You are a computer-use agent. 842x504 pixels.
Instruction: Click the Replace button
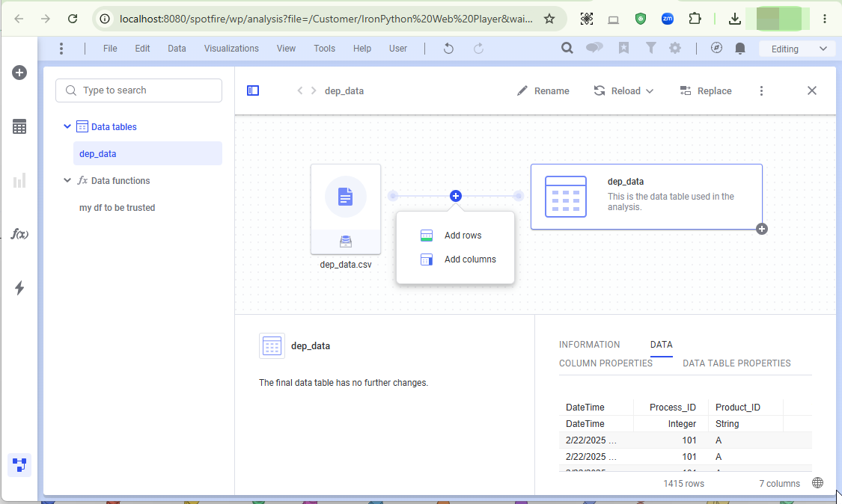(x=706, y=90)
